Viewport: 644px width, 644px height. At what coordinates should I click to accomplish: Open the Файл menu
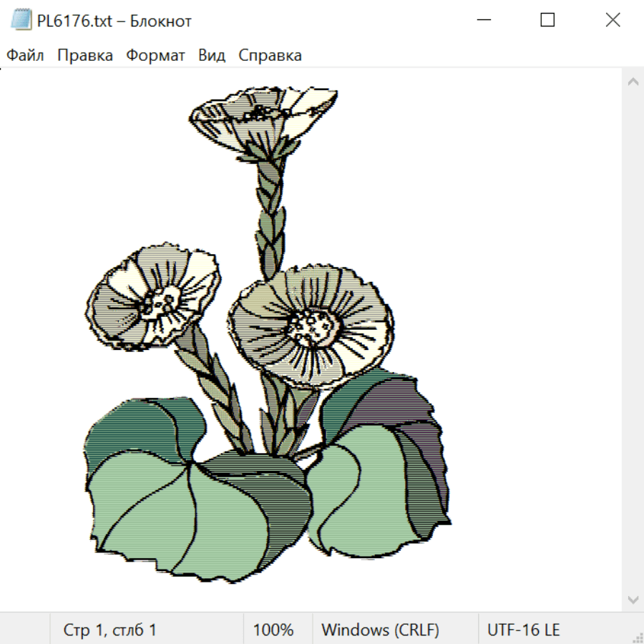click(x=26, y=56)
